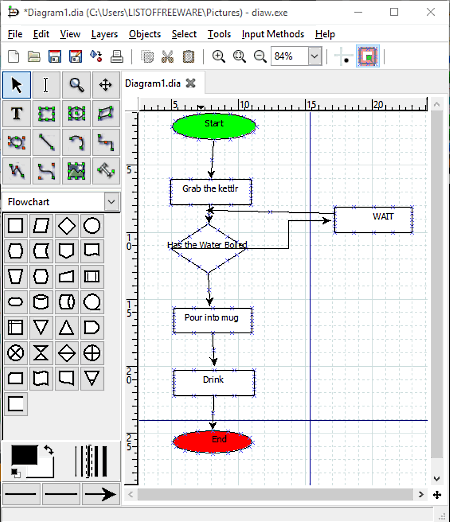The height and width of the screenshot is (522, 450).
Task: Open the line start arrow style selector
Action: (x=21, y=494)
